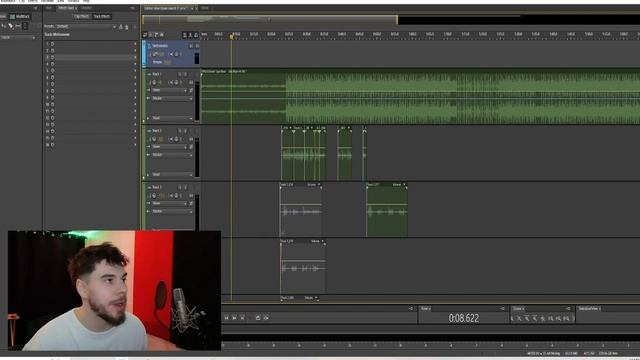Image resolution: width=640 pixels, height=360 pixels.
Task: Open Track 2 input dropdown
Action: coord(169,147)
